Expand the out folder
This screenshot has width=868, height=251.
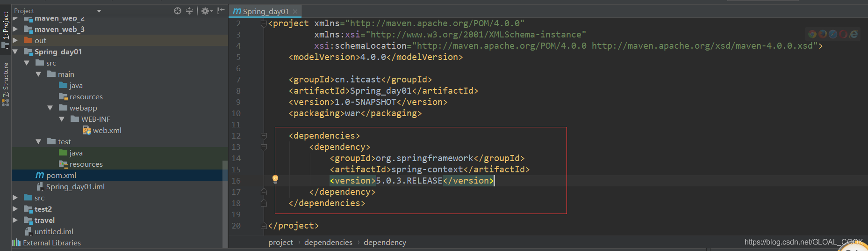point(15,40)
